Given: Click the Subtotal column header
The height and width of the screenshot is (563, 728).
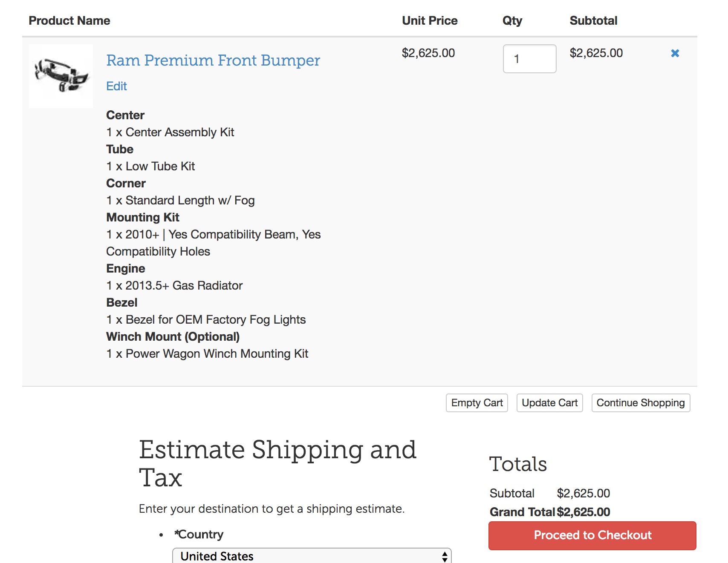Looking at the screenshot, I should click(593, 20).
